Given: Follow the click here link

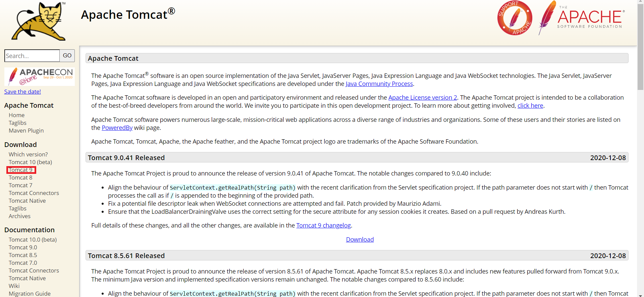Looking at the screenshot, I should point(530,105).
